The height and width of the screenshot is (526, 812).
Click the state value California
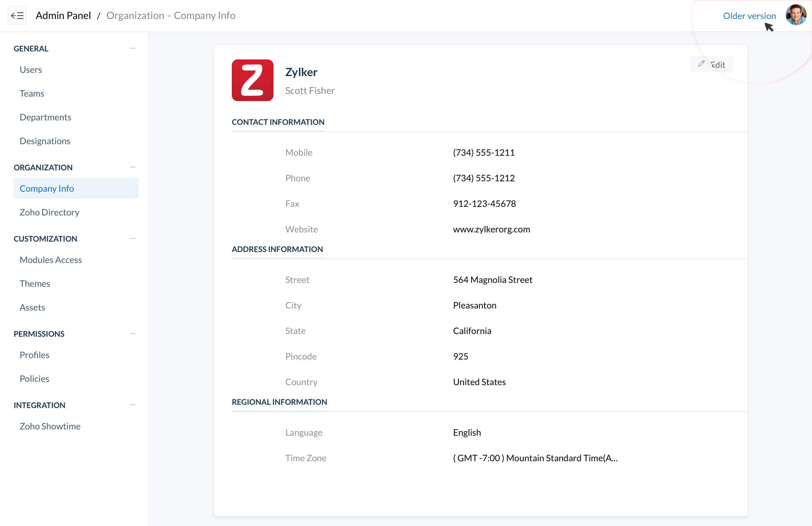point(472,331)
